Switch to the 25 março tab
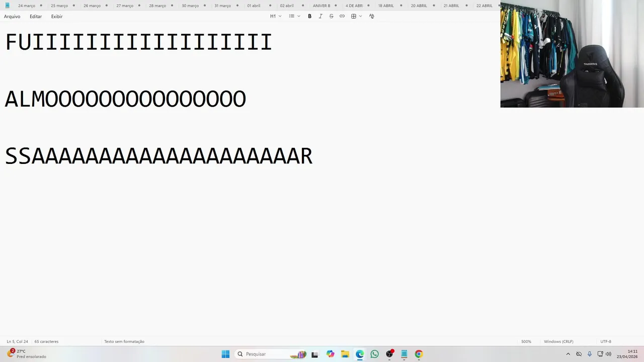Screen dimensions: 644x362 pos(59,6)
